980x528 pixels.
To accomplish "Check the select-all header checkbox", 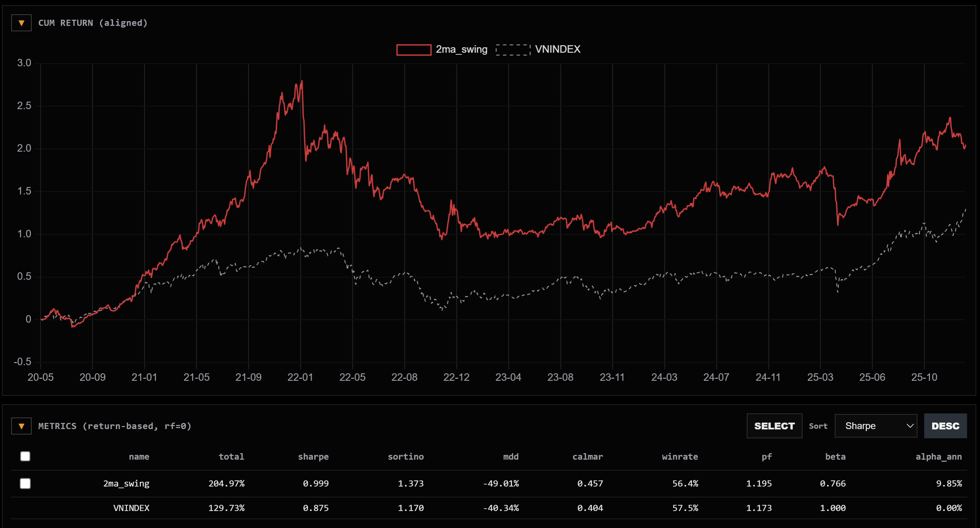I will [25, 457].
